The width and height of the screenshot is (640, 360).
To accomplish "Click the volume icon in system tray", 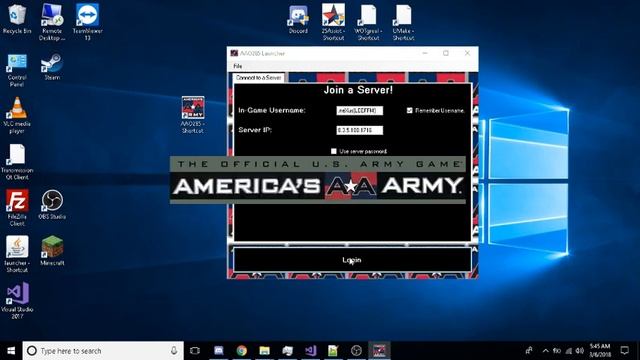I will click(580, 351).
